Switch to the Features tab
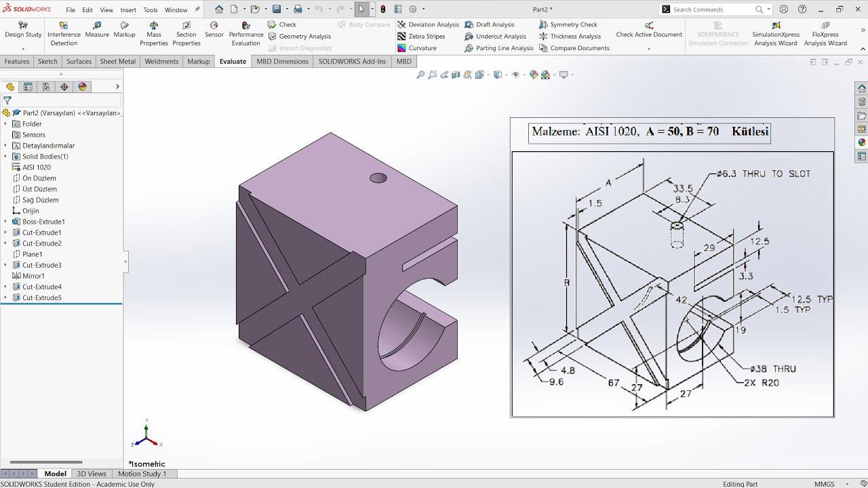868x488 pixels. pos(17,61)
